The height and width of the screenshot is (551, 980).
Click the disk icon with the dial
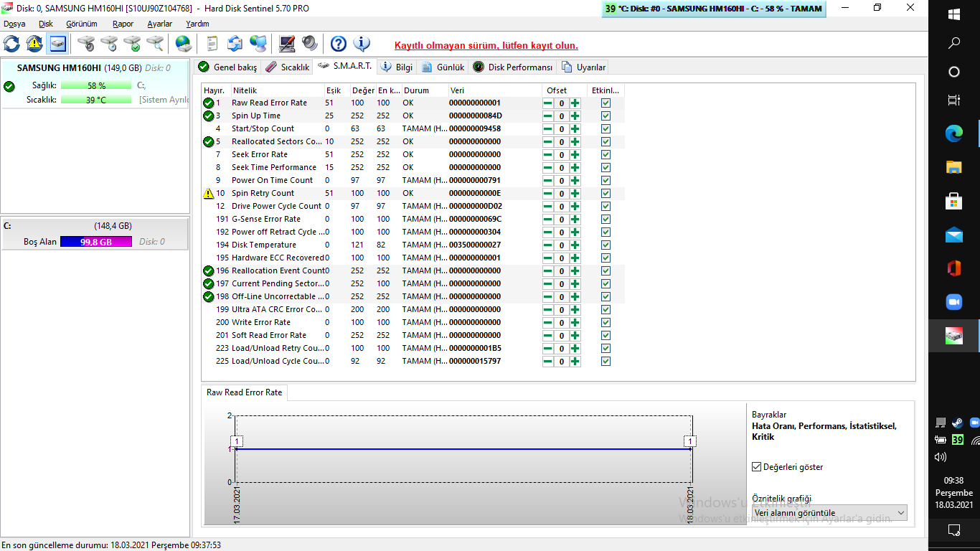point(86,44)
